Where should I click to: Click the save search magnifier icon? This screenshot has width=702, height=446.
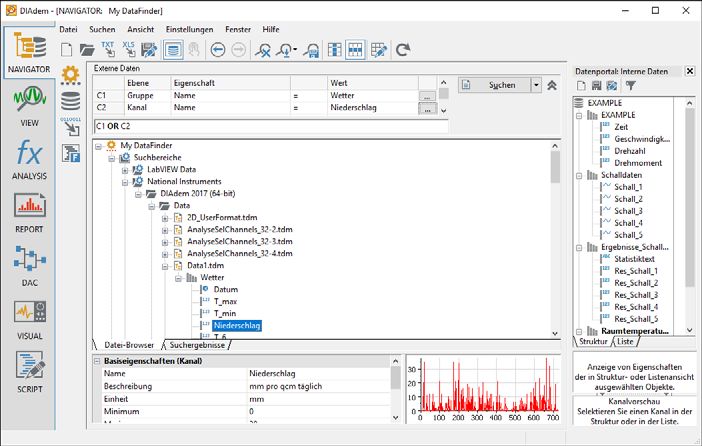311,50
